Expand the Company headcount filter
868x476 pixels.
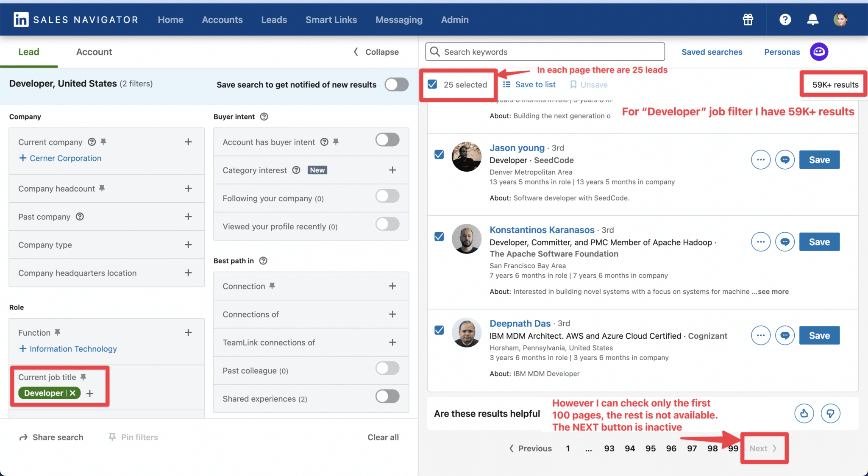pyautogui.click(x=189, y=188)
